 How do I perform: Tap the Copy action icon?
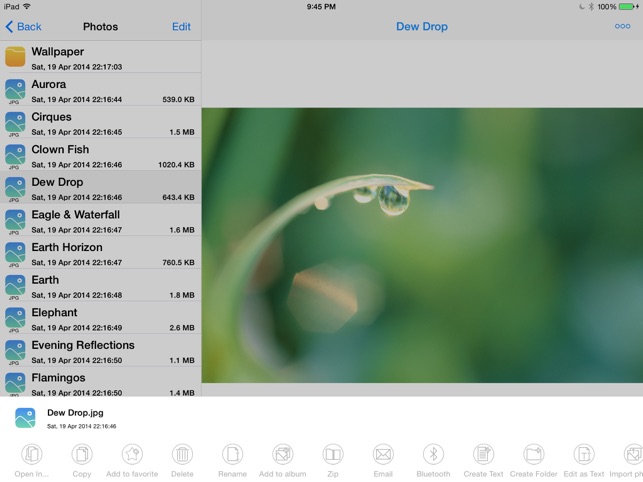tap(82, 455)
